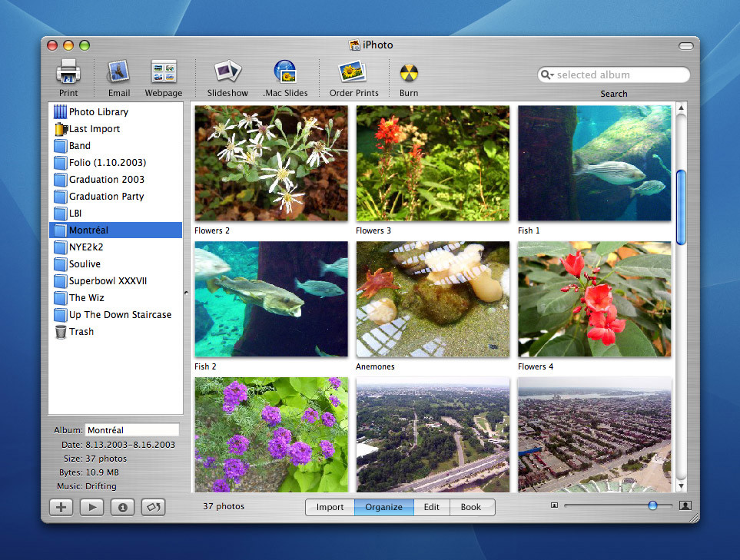Viewport: 740px width, 560px height.
Task: Select the Folio (1.10.2003) album
Action: 115,163
